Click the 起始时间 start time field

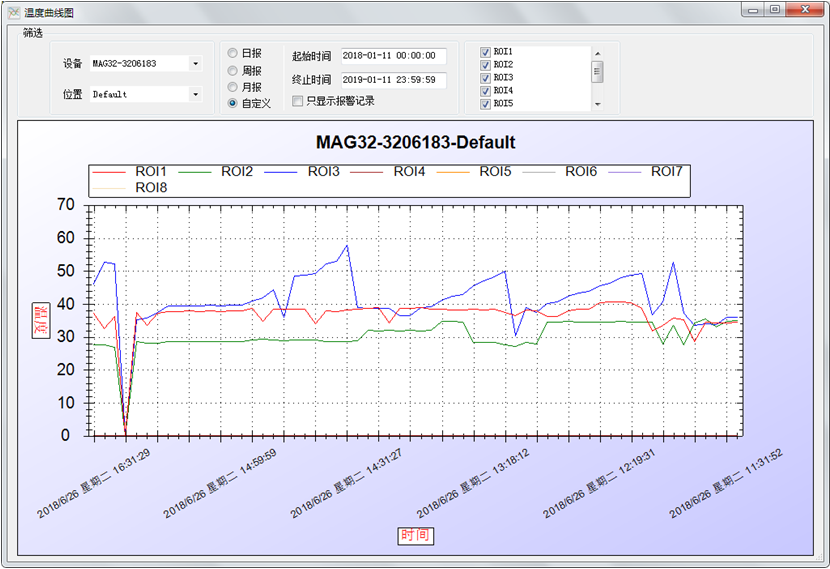(x=393, y=56)
